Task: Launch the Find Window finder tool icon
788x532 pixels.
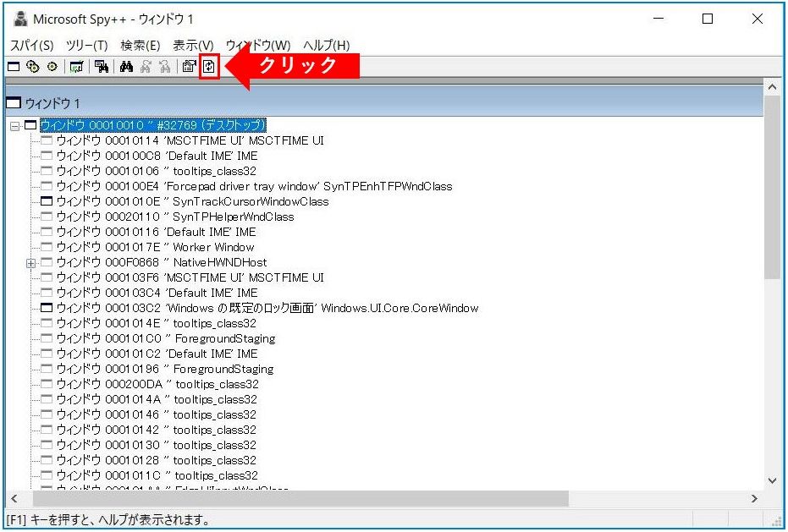Action: pyautogui.click(x=102, y=66)
